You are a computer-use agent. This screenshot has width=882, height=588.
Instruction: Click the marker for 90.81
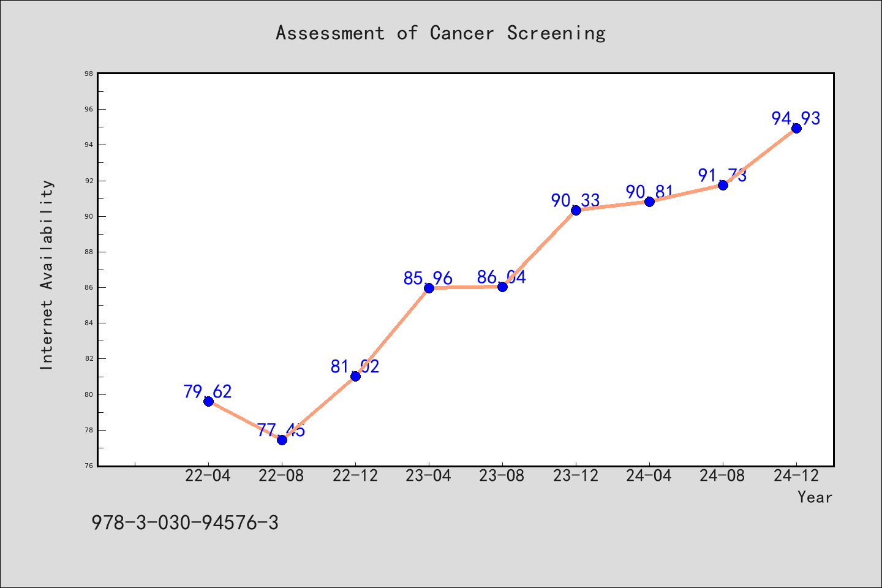[649, 202]
